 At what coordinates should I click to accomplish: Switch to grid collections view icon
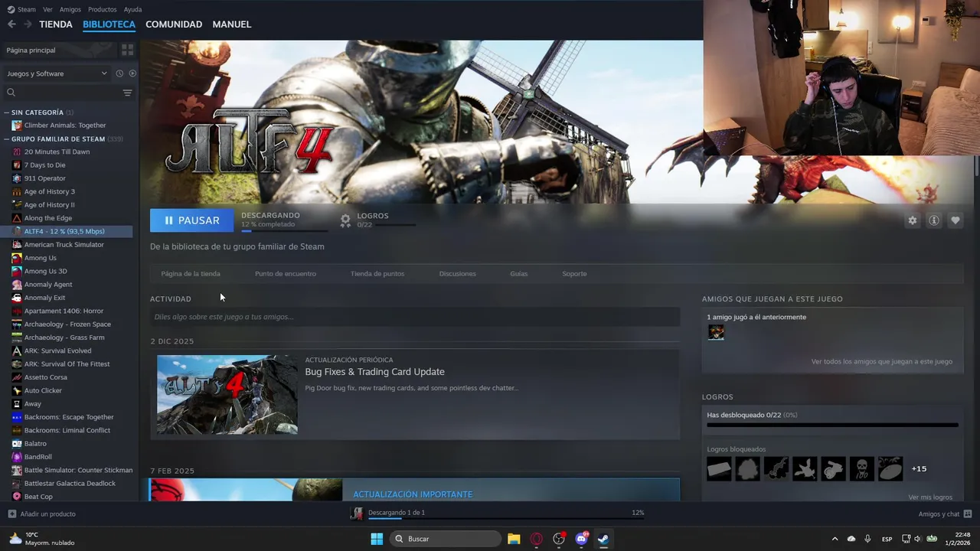127,50
